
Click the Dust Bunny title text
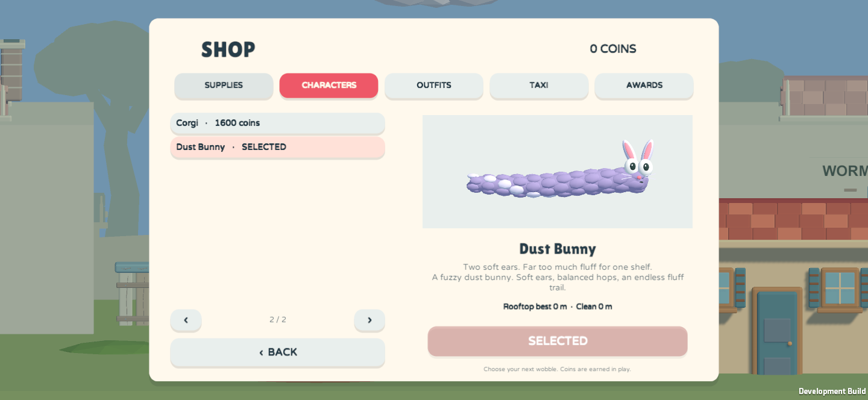pos(558,249)
